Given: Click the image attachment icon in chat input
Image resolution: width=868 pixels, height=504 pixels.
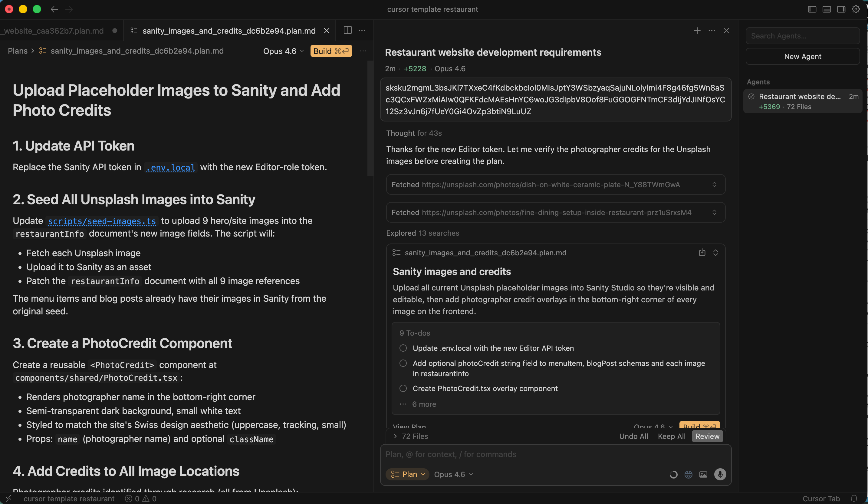Looking at the screenshot, I should 703,474.
